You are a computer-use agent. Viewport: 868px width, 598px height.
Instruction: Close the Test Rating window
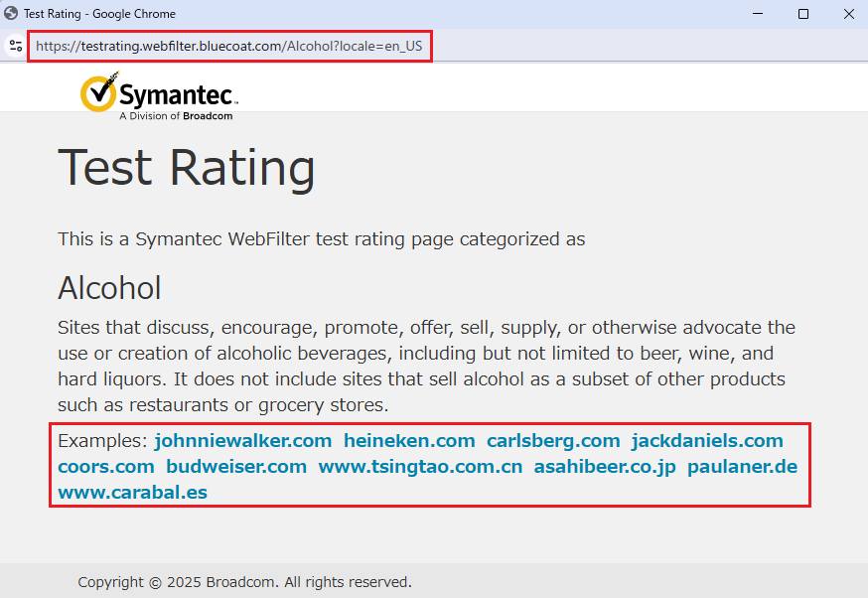pyautogui.click(x=848, y=14)
